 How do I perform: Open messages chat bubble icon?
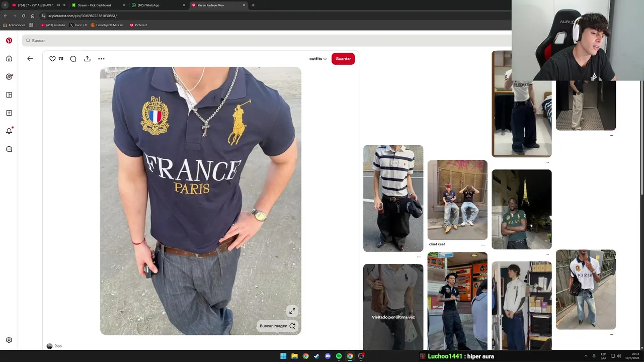click(x=9, y=149)
